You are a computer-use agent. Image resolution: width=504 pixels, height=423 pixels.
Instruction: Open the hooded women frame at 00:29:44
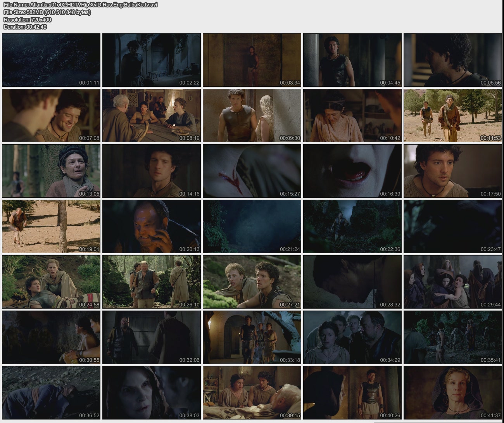452,282
